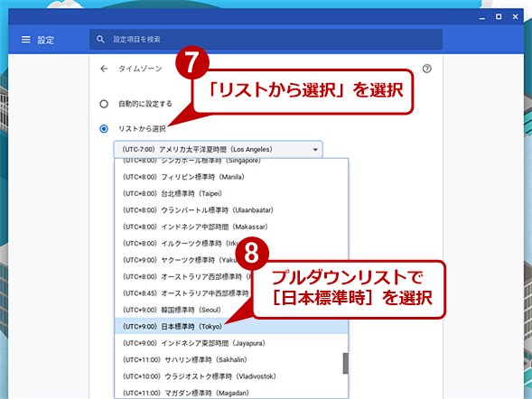Open the help question mark icon
Screen dimensions: 532x399
click(427, 69)
